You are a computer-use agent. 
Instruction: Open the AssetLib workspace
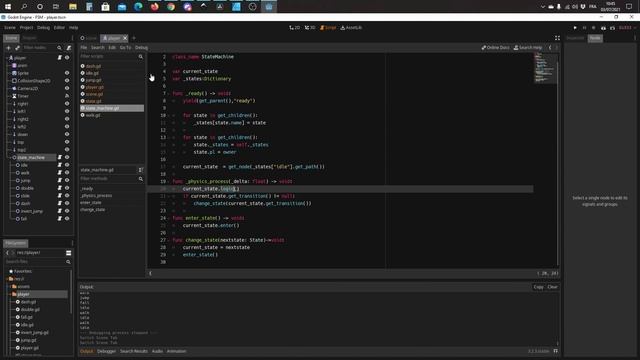351,28
